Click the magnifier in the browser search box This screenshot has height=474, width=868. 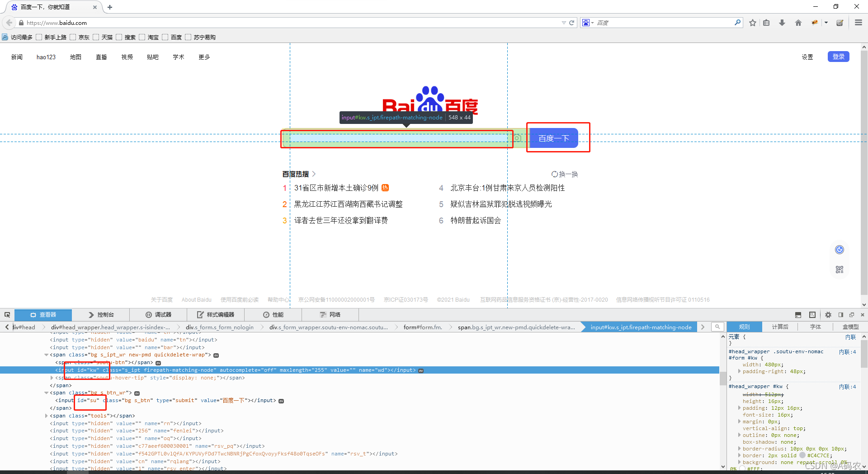coord(737,22)
